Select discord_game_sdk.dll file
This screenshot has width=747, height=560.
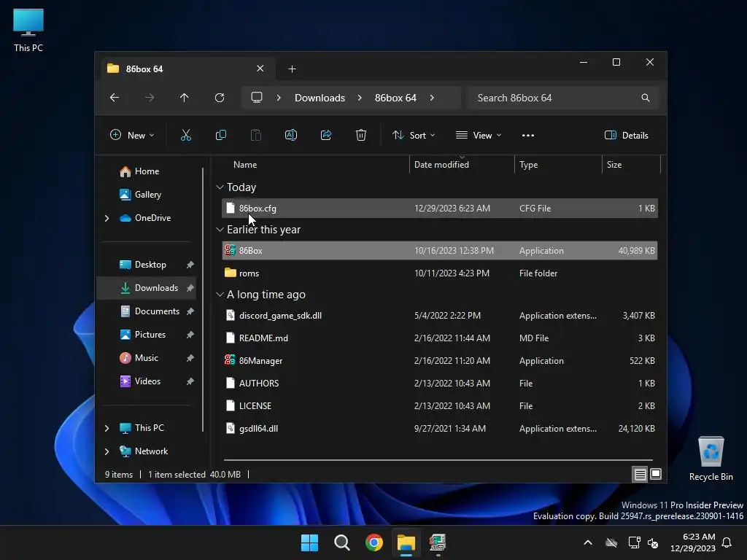pyautogui.click(x=440, y=316)
